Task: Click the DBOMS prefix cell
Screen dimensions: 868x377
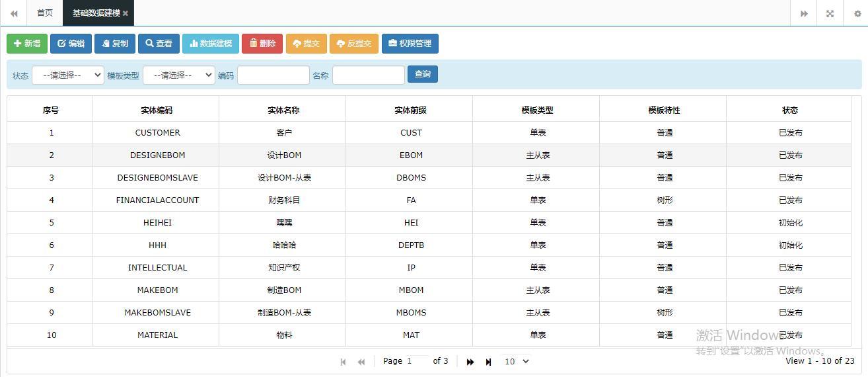Action: [x=411, y=178]
